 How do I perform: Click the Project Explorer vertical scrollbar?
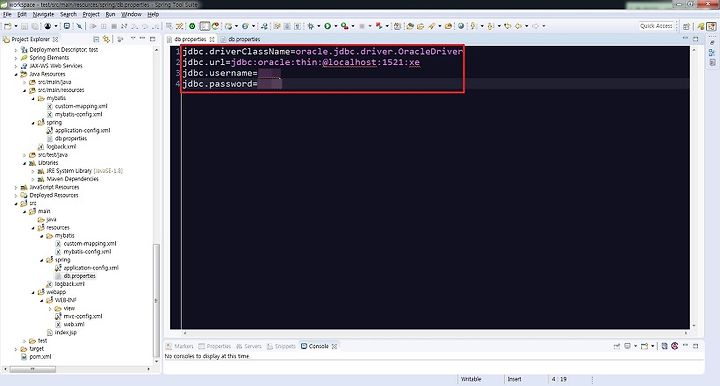156,301
